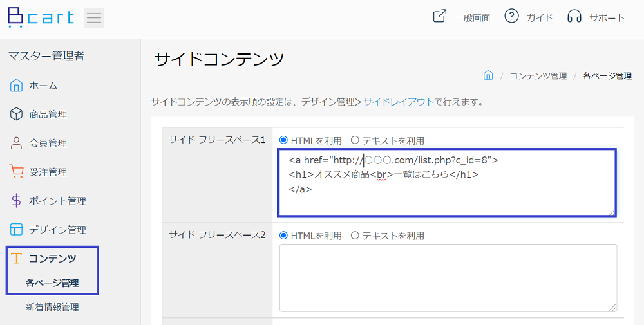Click the Bcart logo

[x=41, y=17]
